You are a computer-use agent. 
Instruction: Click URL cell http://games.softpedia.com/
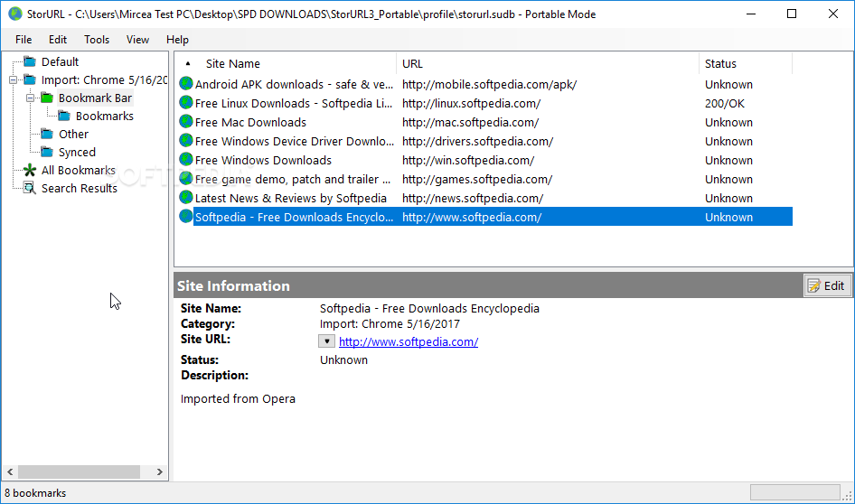point(477,179)
